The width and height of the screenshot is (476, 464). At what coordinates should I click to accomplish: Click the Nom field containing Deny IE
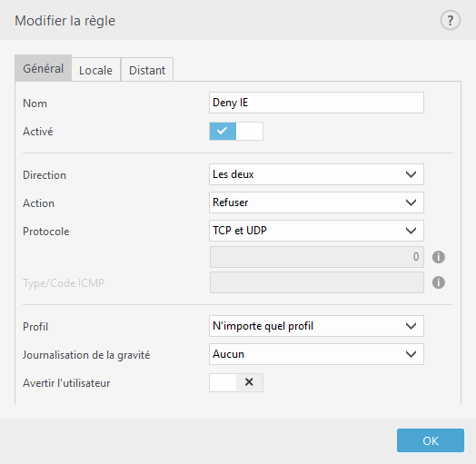tap(316, 103)
